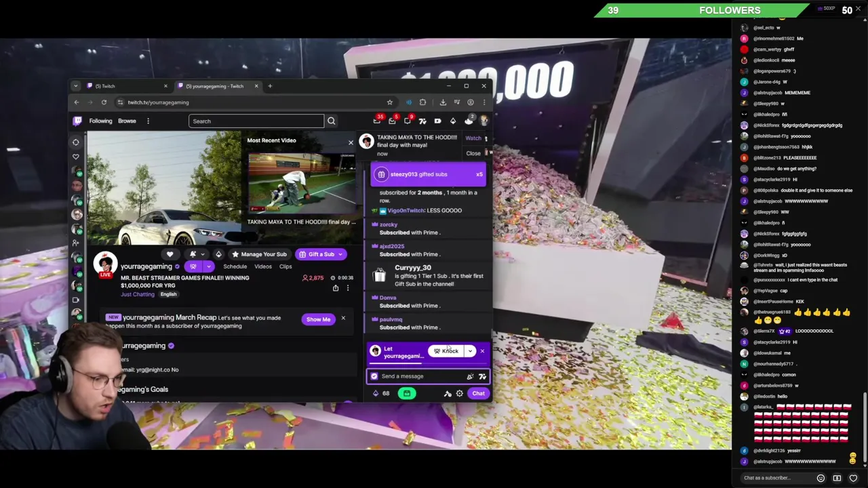Dismiss the March Recap banner
The width and height of the screenshot is (868, 488).
click(x=343, y=318)
